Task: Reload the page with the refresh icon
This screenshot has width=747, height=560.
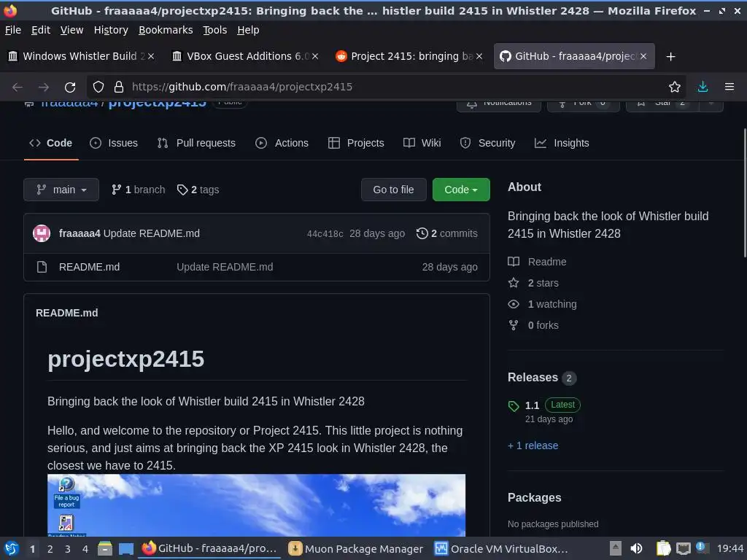Action: click(x=70, y=87)
